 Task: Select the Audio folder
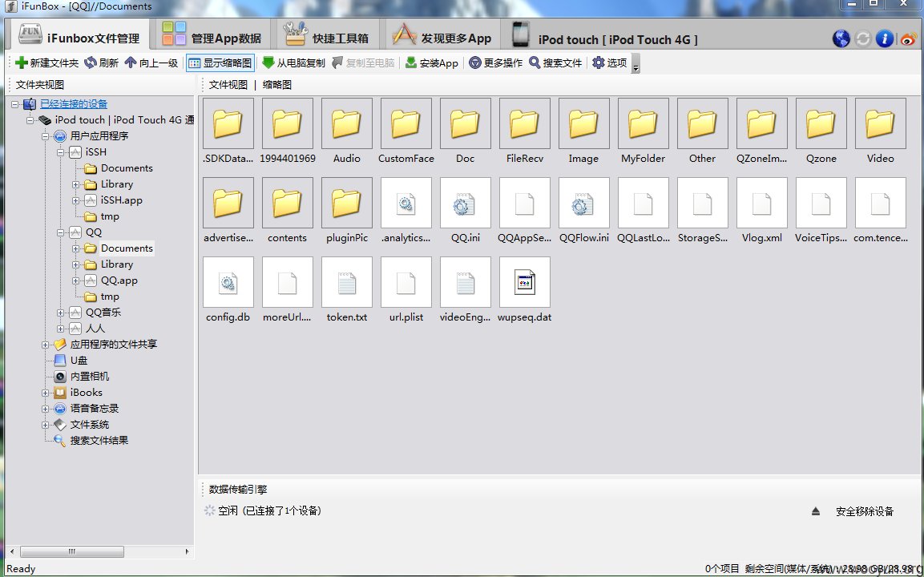pos(346,131)
